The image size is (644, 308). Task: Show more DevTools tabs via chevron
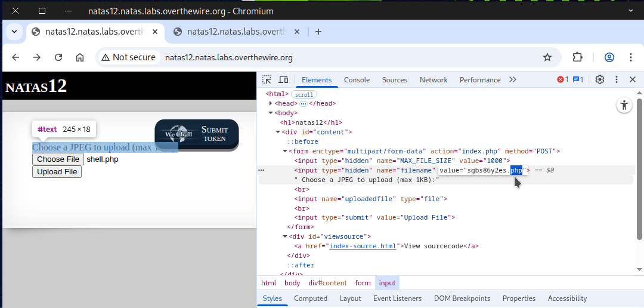[x=513, y=80]
